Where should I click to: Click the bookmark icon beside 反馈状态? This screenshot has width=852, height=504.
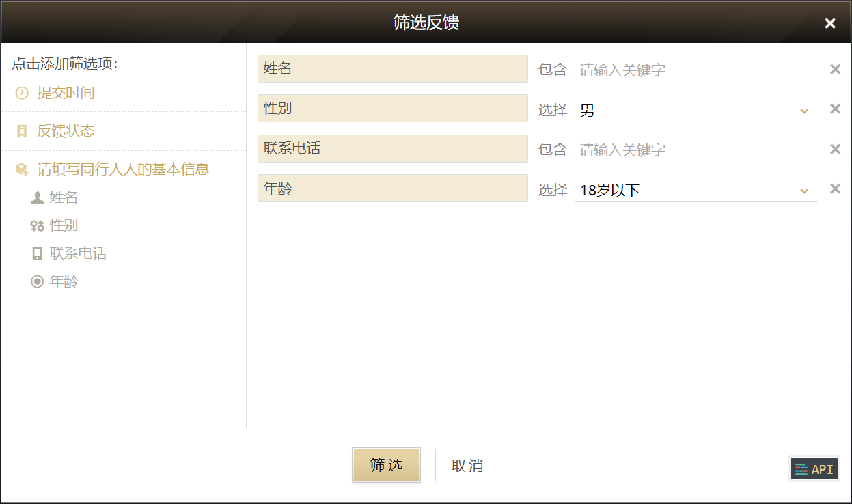(x=22, y=131)
